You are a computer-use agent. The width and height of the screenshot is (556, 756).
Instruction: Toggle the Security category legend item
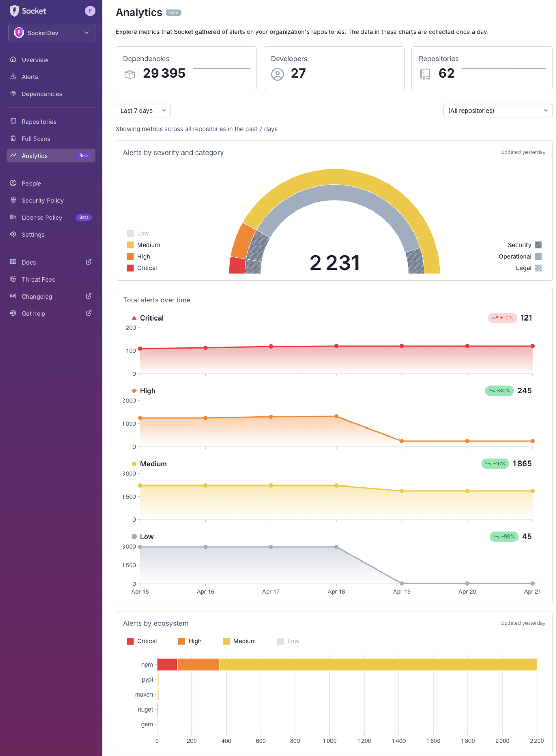point(524,245)
